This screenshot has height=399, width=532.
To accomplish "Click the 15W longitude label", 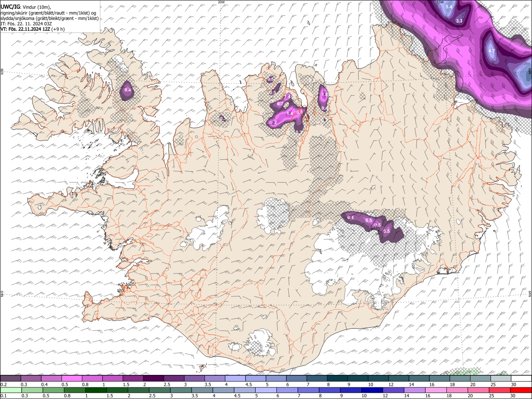I will [441, 2].
